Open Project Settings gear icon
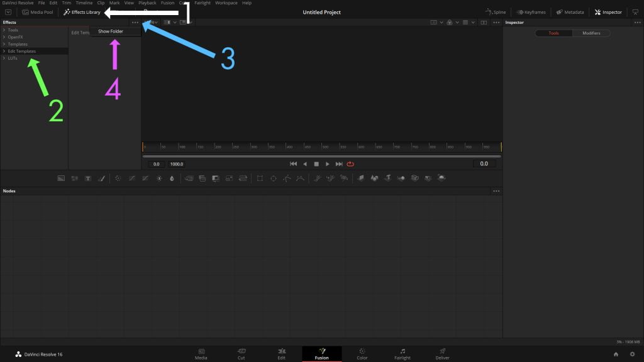The width and height of the screenshot is (644, 362). 633,354
